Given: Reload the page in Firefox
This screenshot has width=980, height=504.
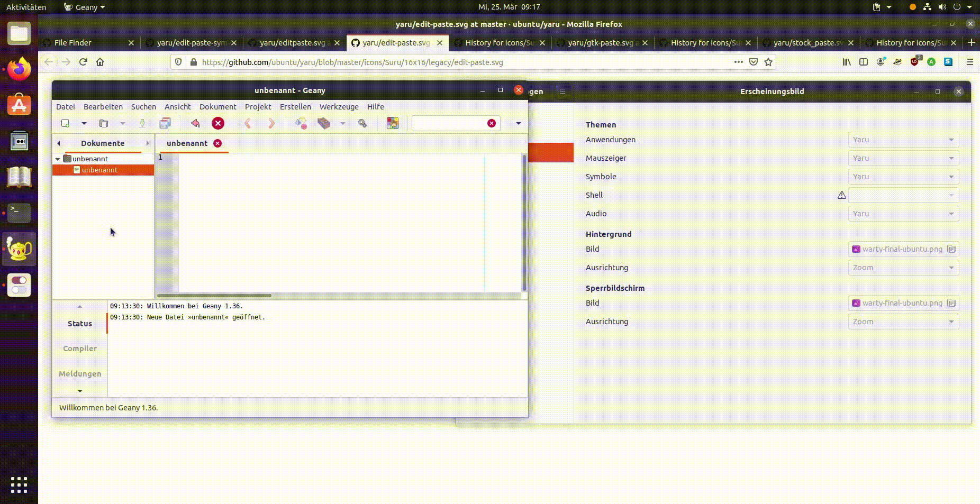Looking at the screenshot, I should click(x=83, y=62).
